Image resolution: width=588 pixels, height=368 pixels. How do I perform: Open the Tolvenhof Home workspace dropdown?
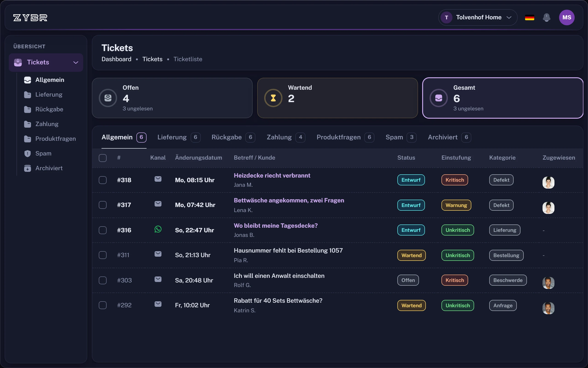click(478, 17)
